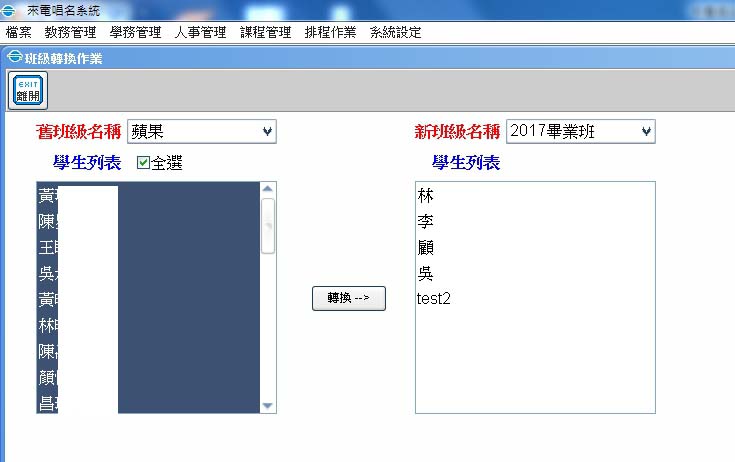This screenshot has height=462, width=735.
Task: Click the 班級轉換作業 window icon
Action: 14,59
